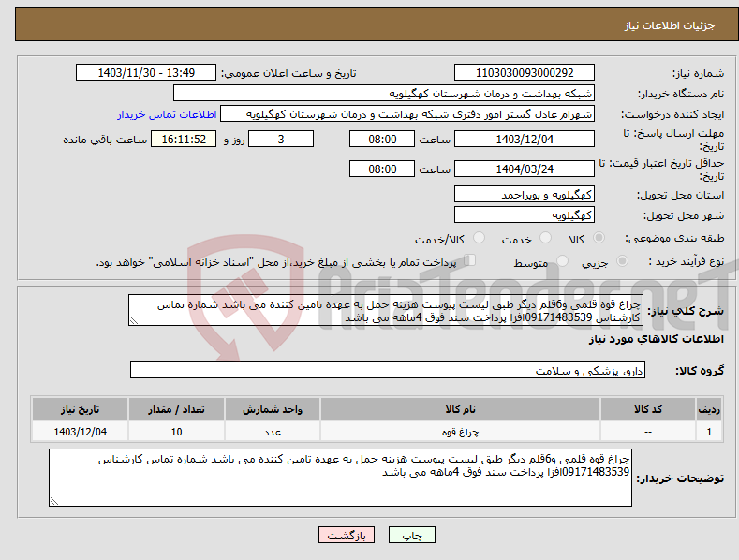Click the چاپ print button

[412, 535]
